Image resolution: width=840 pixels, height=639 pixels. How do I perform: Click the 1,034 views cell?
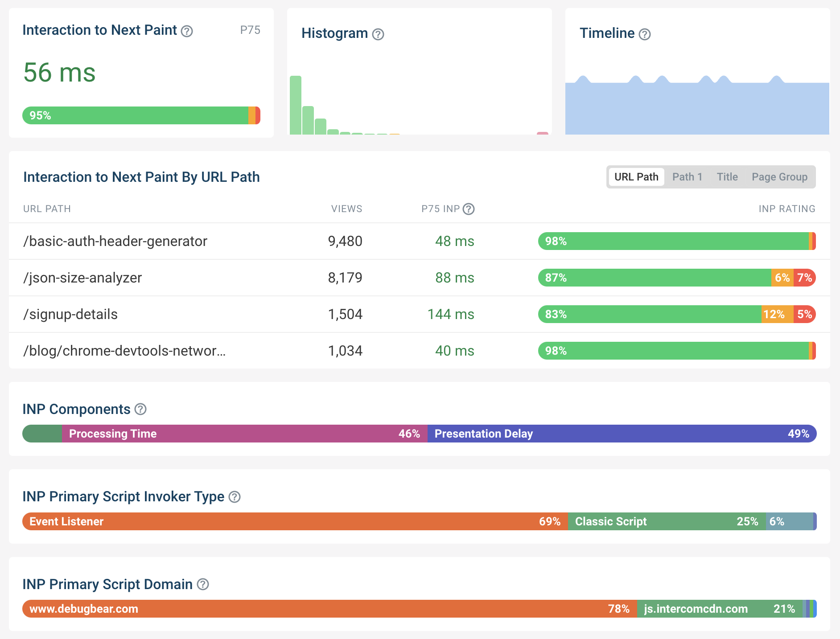point(345,351)
